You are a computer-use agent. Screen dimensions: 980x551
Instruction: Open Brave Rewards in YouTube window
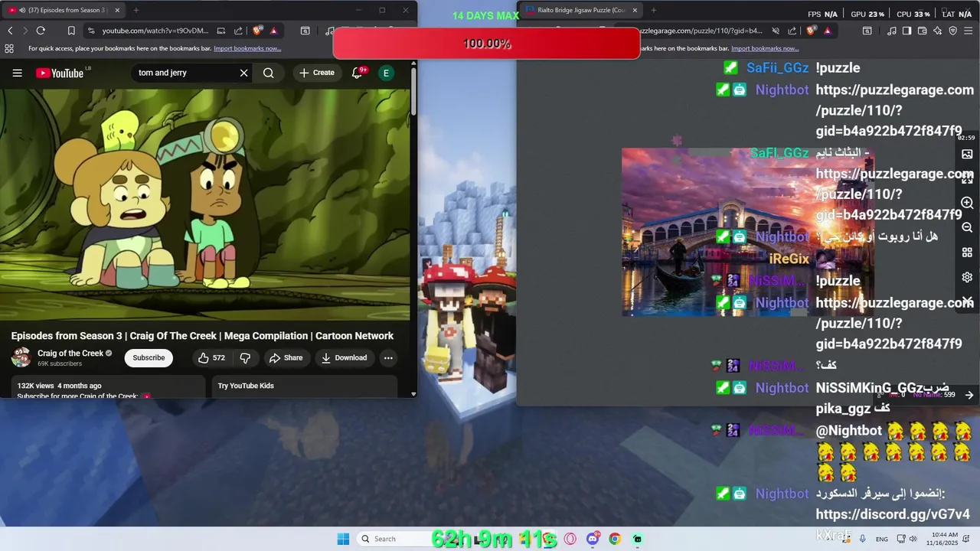coord(273,31)
